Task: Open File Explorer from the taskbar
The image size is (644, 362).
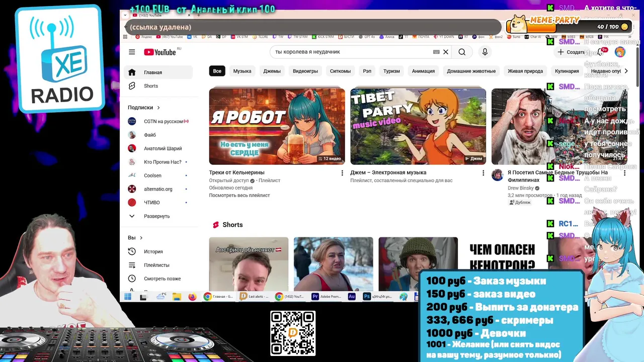Action: coord(177,297)
